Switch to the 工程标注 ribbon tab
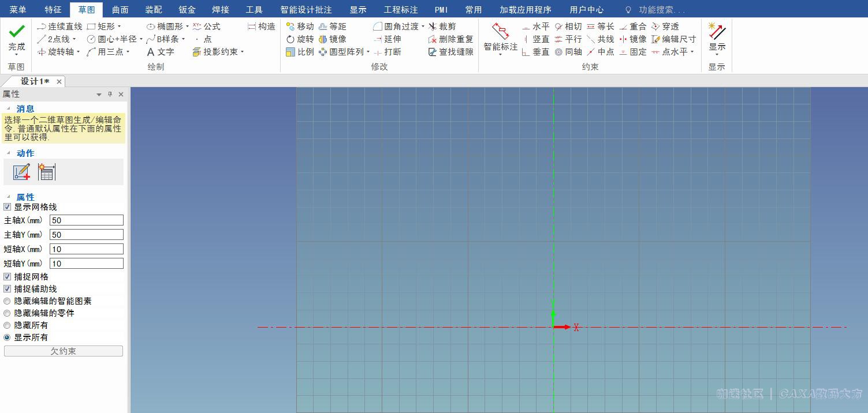 401,10
